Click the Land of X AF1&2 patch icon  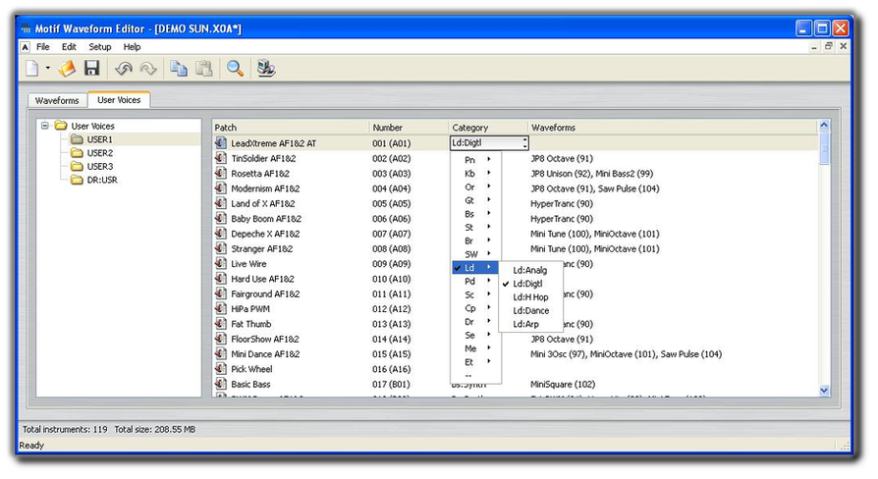[221, 203]
